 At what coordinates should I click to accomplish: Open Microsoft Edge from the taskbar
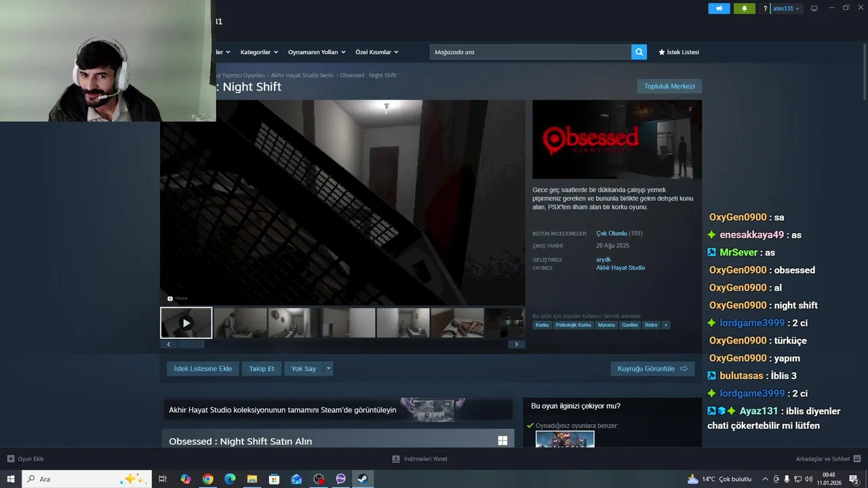click(230, 479)
